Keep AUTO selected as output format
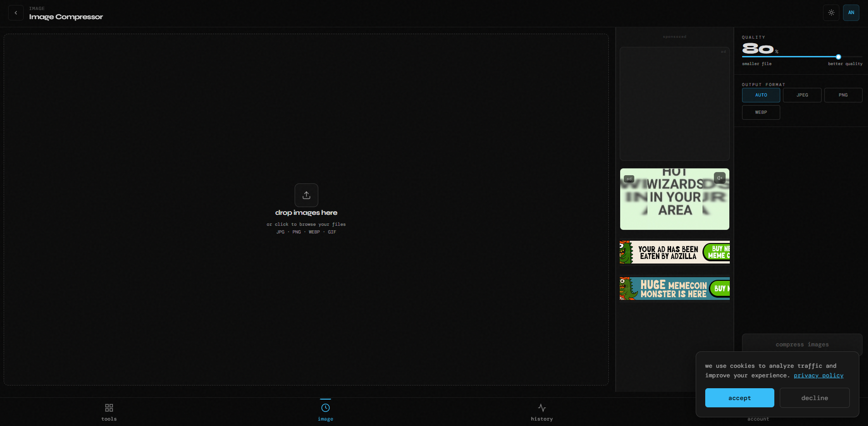 click(761, 95)
